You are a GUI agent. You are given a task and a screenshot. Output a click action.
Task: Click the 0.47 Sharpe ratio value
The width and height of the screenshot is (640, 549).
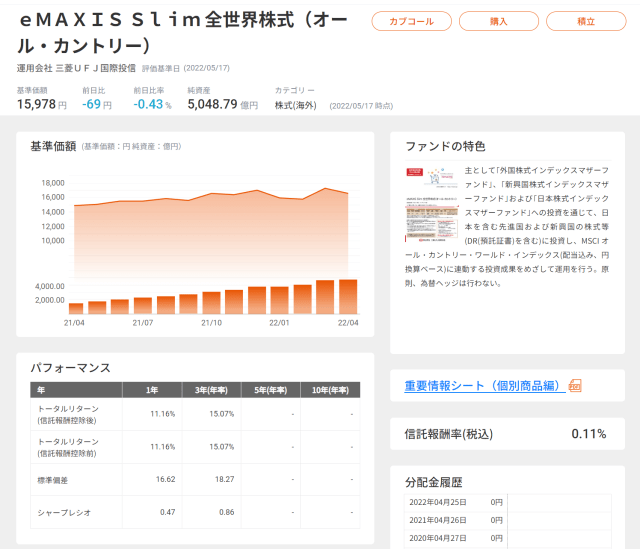click(167, 512)
